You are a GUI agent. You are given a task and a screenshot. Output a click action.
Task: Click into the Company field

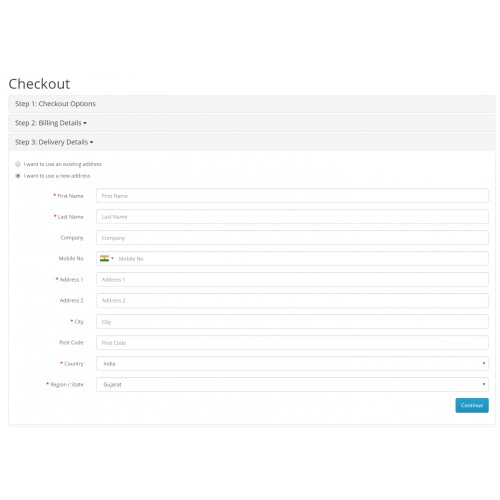(x=292, y=238)
